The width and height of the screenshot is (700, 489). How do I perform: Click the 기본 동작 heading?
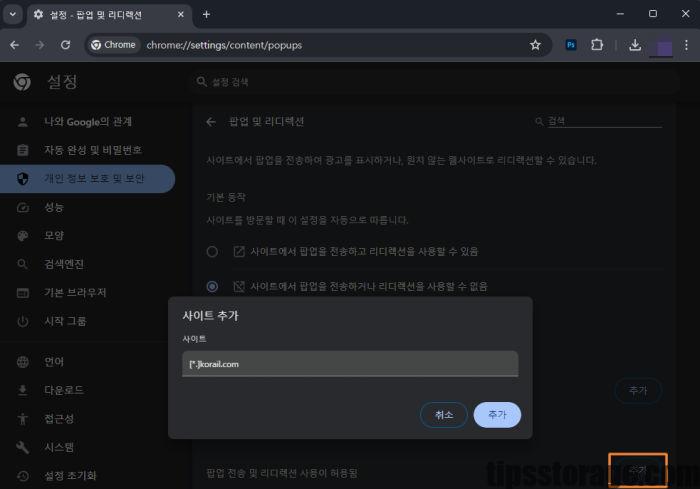pos(226,197)
